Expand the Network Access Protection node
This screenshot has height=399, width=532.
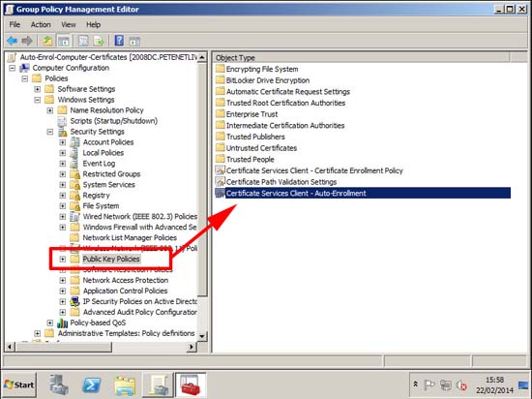[x=63, y=281]
